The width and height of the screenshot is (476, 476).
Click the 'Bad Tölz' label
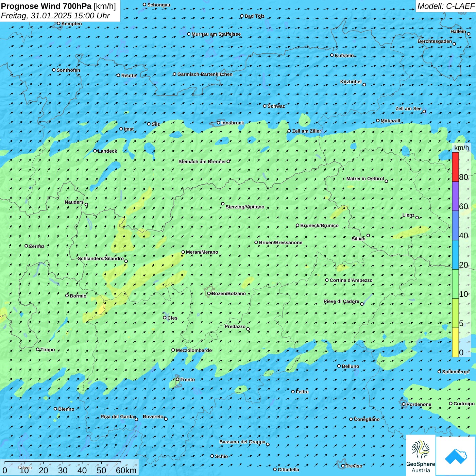point(254,16)
